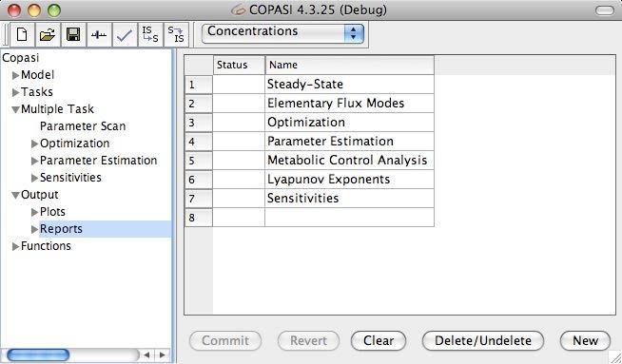Click the Name column header
The height and width of the screenshot is (364, 622).
point(349,65)
